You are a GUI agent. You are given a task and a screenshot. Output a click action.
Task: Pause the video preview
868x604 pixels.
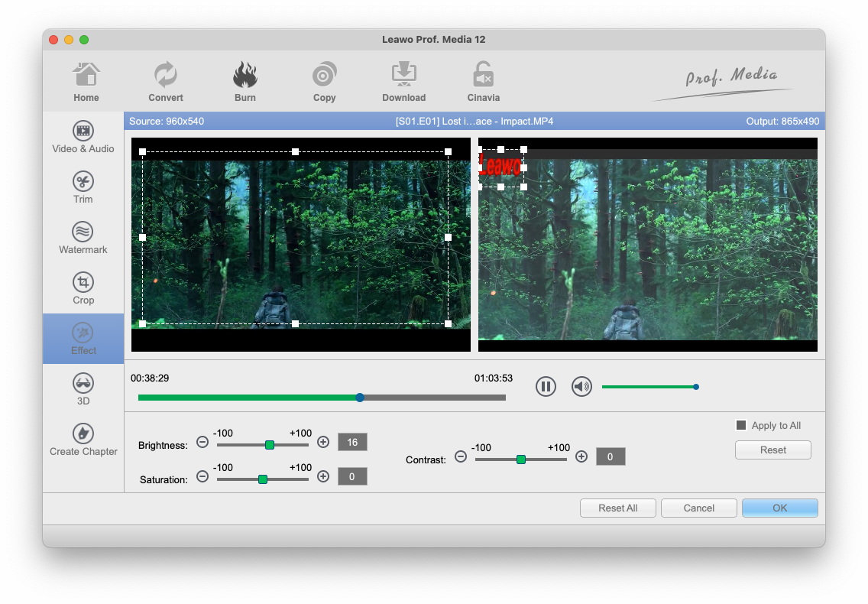point(546,387)
